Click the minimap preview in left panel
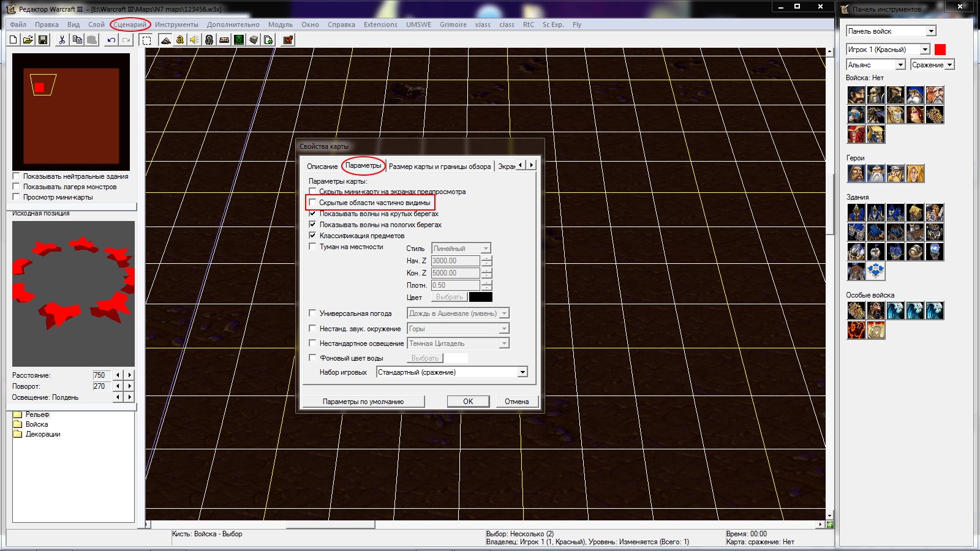Viewport: 980px width, 551px height. (71, 111)
